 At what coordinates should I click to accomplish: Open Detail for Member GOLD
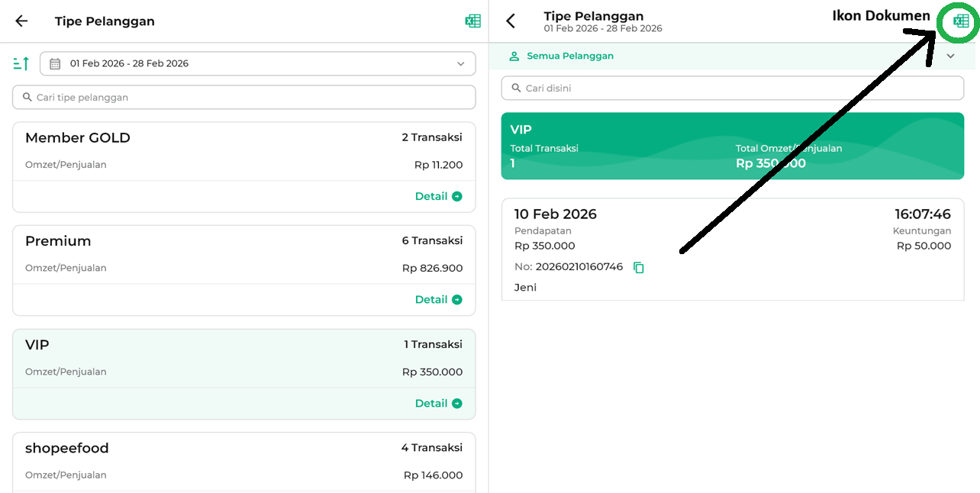click(438, 196)
